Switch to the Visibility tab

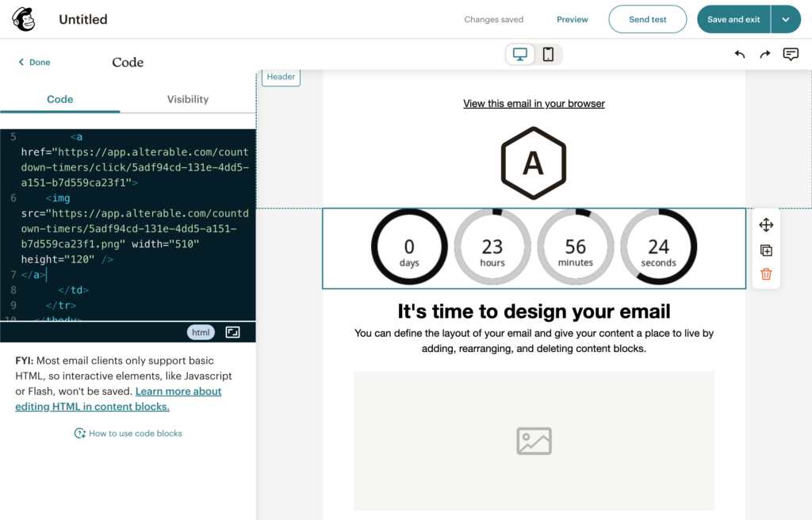187,99
